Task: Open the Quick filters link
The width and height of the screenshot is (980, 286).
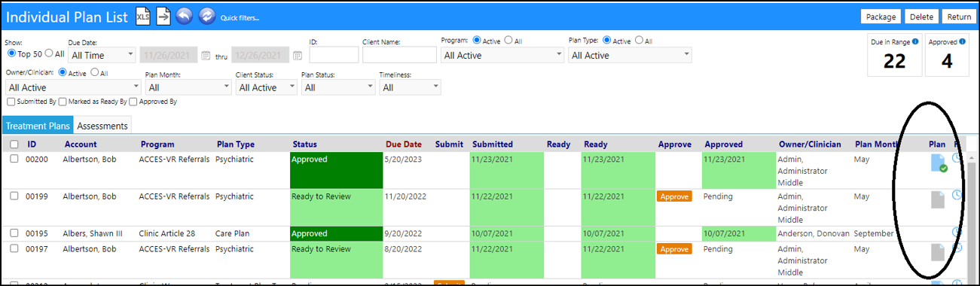Action: coord(240,18)
